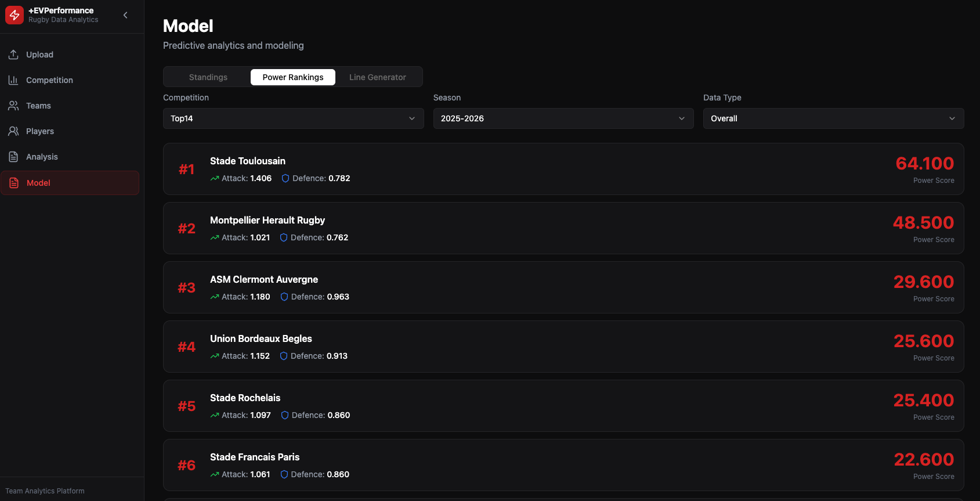Click the #1 rank number

coord(186,170)
